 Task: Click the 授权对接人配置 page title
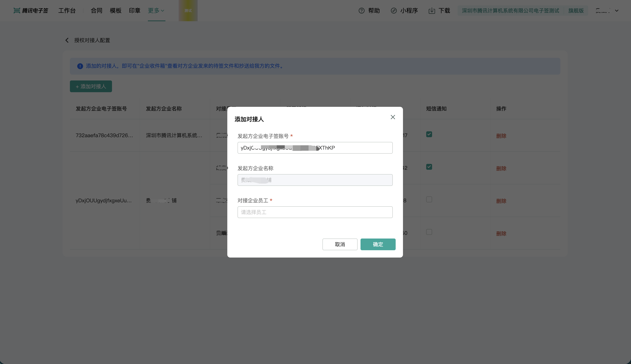tap(92, 40)
